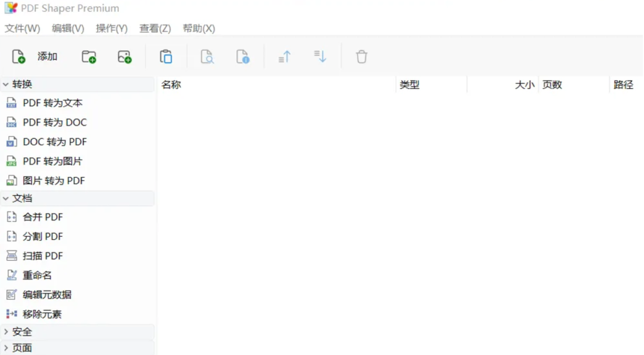
Task: Click the 文档 section title text
Action: click(x=22, y=198)
